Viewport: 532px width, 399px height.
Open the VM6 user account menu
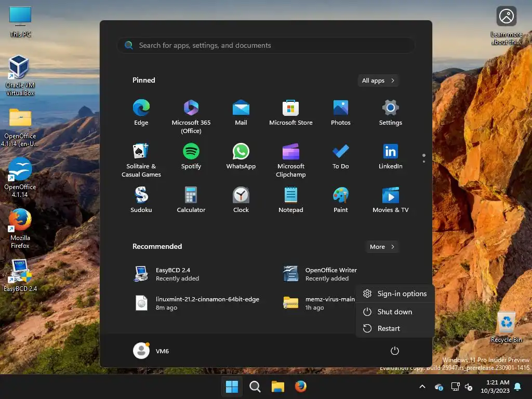[x=151, y=351]
